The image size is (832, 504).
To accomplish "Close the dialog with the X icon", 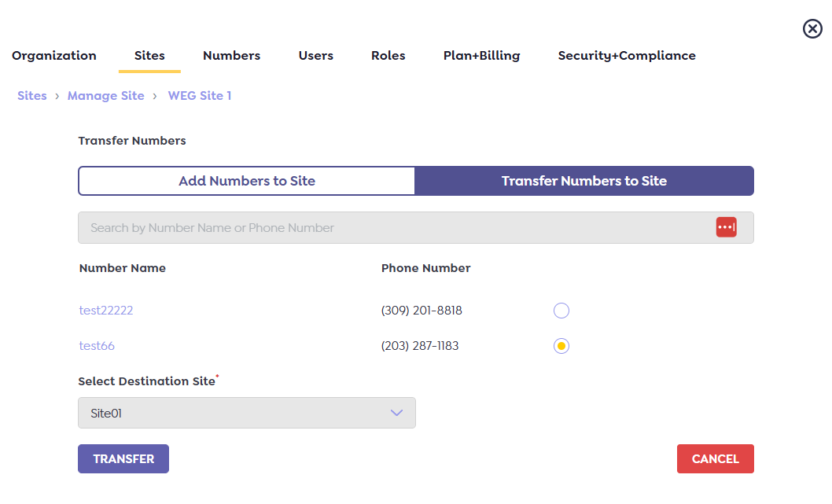I will pyautogui.click(x=812, y=29).
